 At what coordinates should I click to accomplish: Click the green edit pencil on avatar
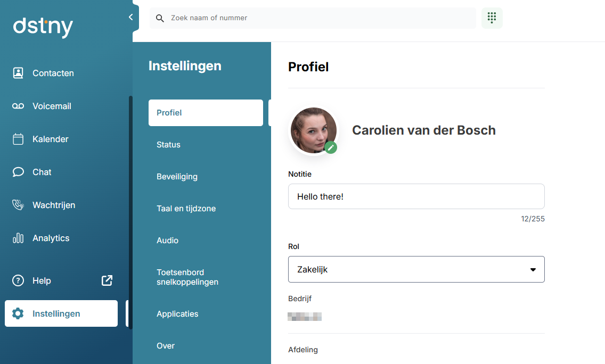point(331,147)
